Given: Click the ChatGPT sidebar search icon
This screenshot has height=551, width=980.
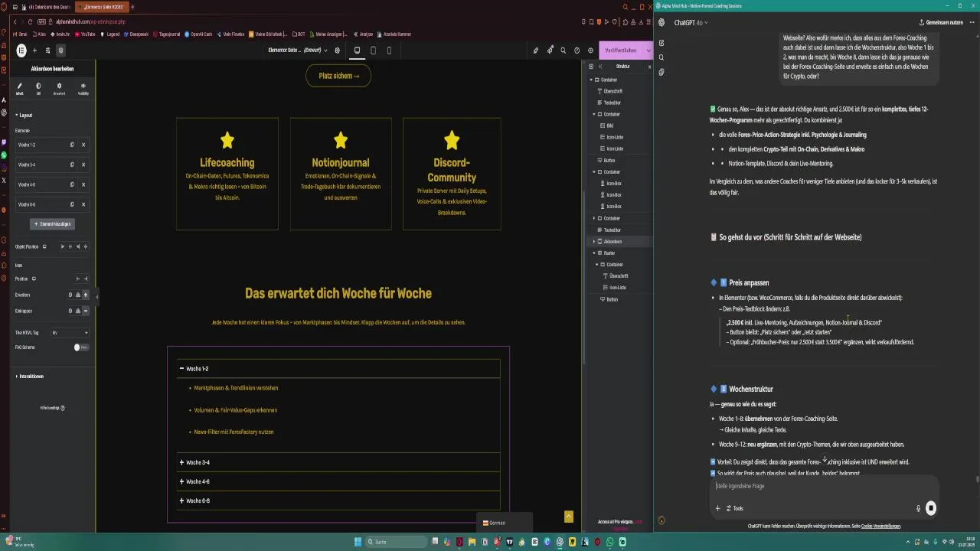Looking at the screenshot, I should click(x=661, y=57).
